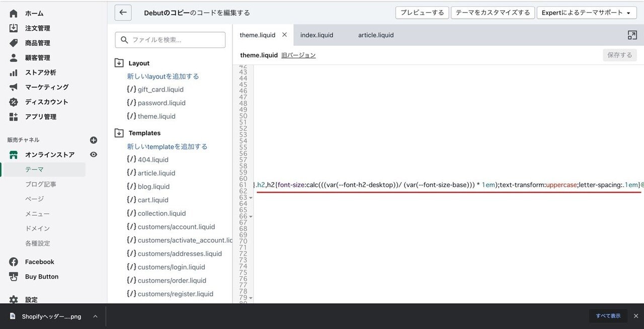Viewport: 644px width, 329px height.
Task: Collapse the Layout section in the file tree
Action: tap(119, 63)
